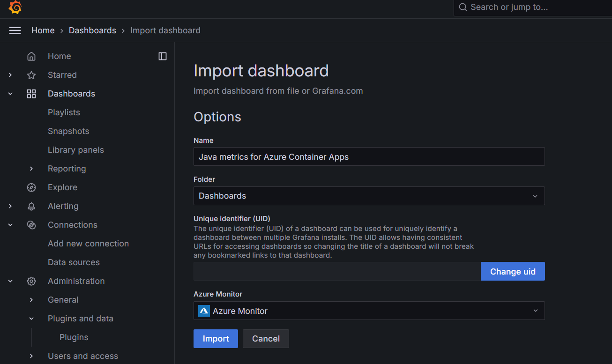Click the Starred star icon

point(31,74)
